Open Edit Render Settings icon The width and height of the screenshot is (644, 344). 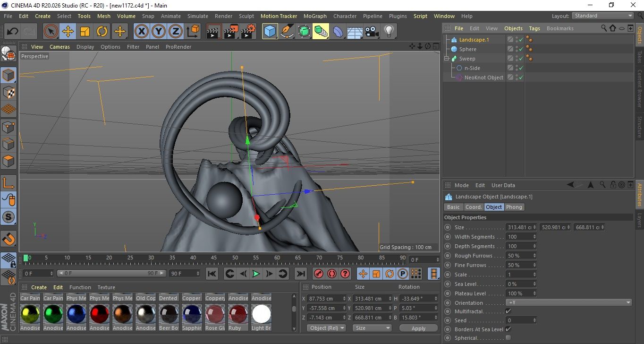click(248, 32)
